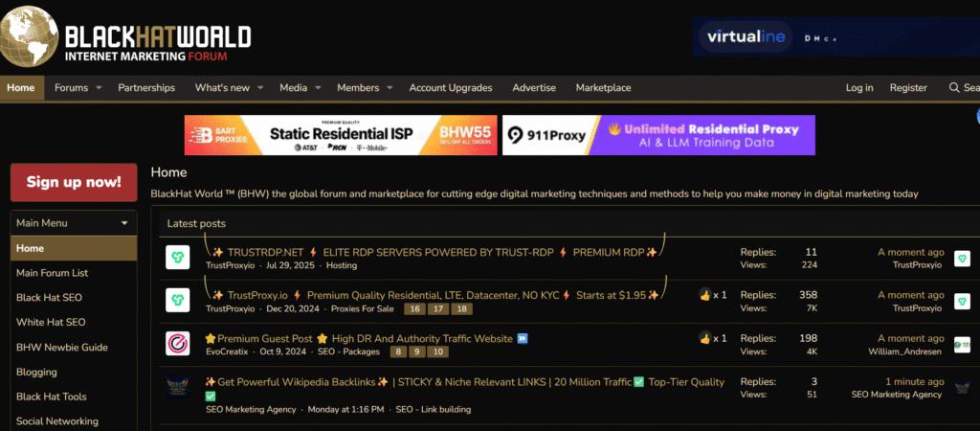Click the virtualine header banner ad

(836, 37)
